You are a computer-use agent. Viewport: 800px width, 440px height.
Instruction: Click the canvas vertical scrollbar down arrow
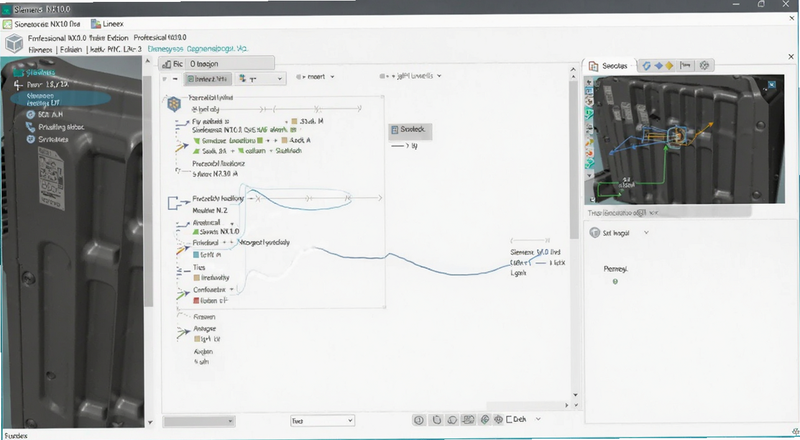pos(576,395)
